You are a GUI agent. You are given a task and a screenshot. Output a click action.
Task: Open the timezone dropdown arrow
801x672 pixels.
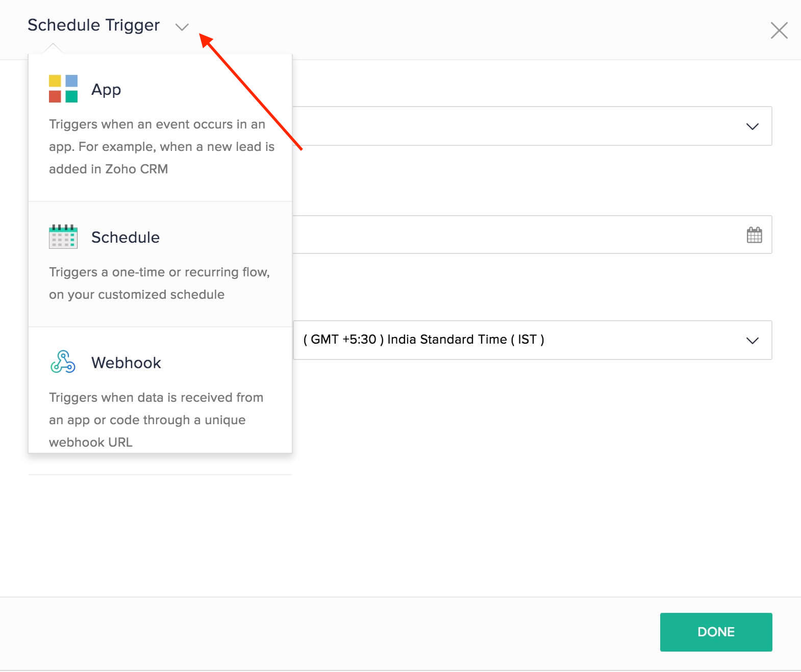tap(752, 341)
